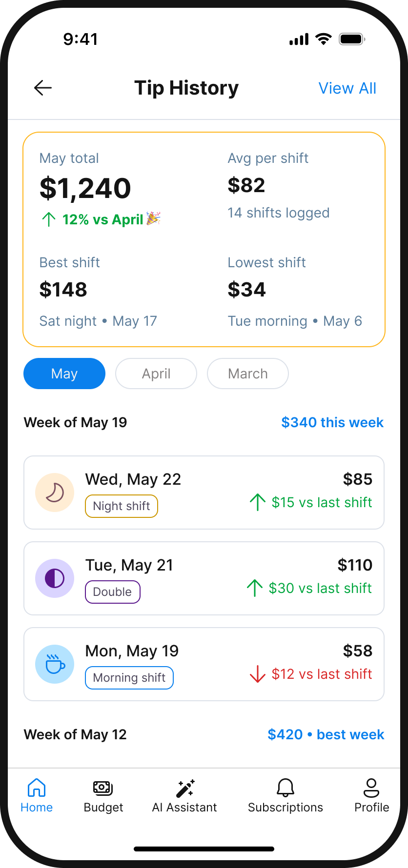Open Profile via the person icon
Viewport: 408px width, 868px height.
[371, 788]
